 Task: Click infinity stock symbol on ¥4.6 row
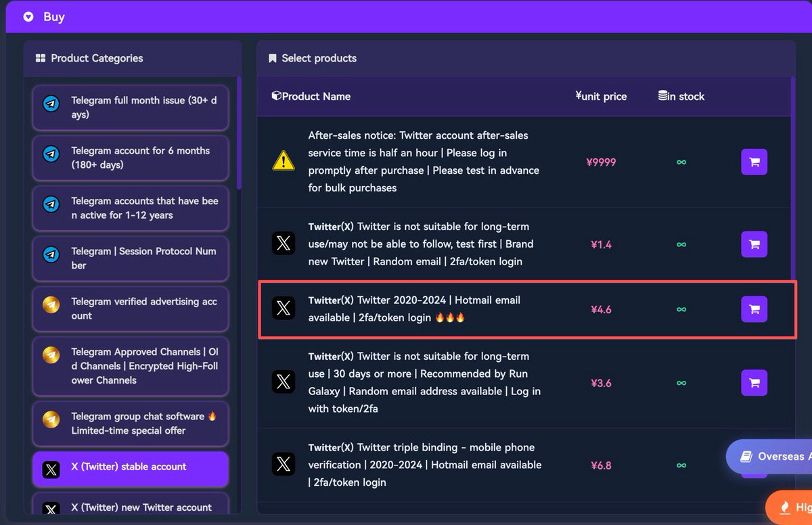[681, 309]
